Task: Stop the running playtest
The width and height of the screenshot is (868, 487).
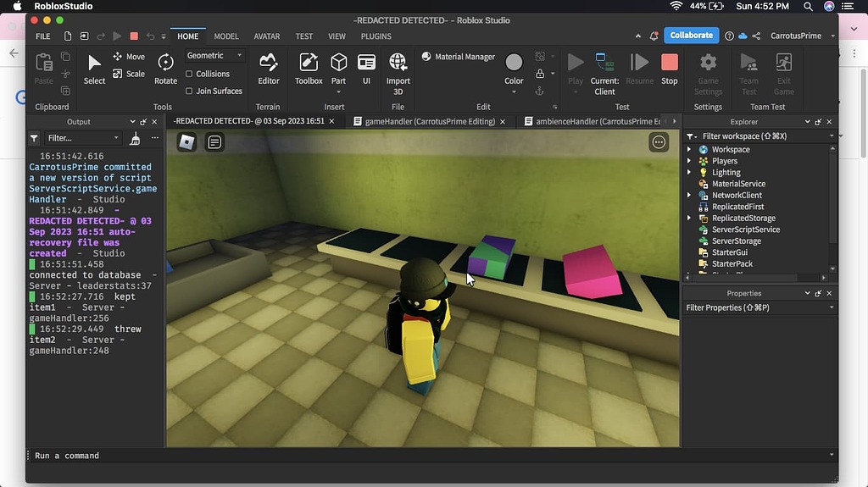Action: click(x=670, y=68)
